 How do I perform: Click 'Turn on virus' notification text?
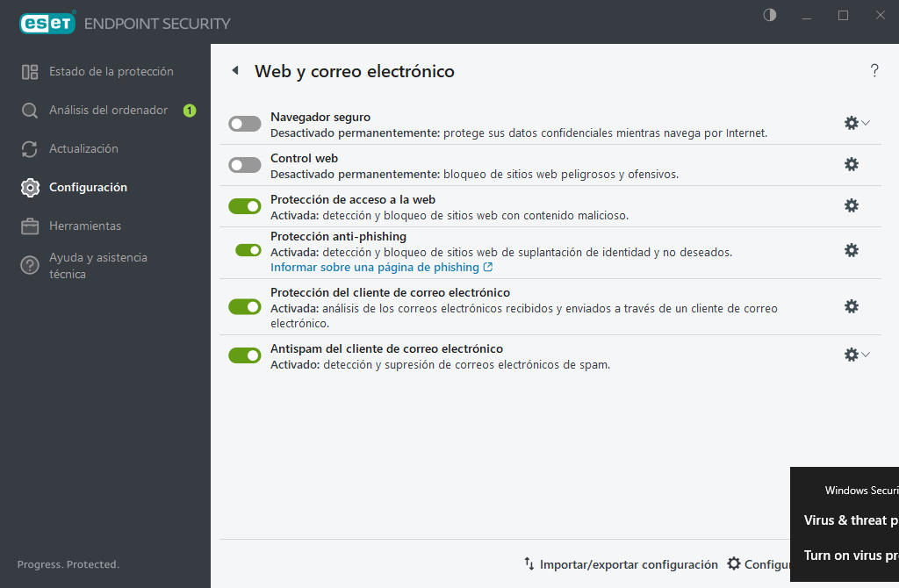pyautogui.click(x=852, y=556)
